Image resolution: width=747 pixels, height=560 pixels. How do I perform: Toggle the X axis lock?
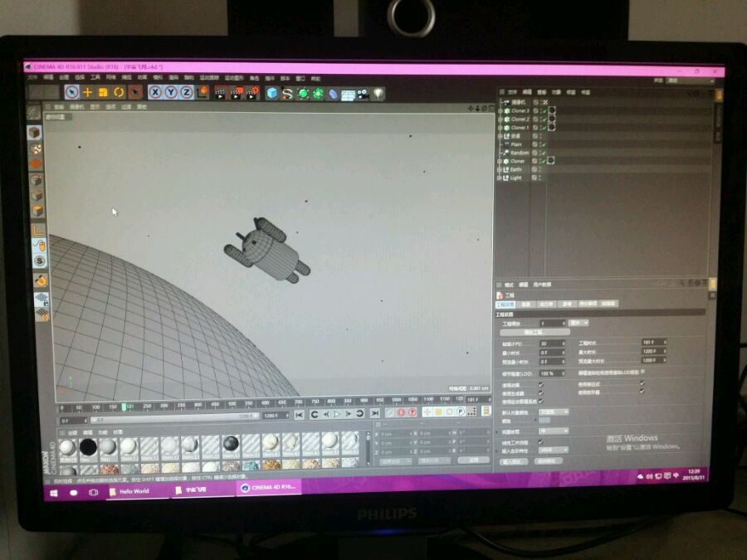coord(155,92)
